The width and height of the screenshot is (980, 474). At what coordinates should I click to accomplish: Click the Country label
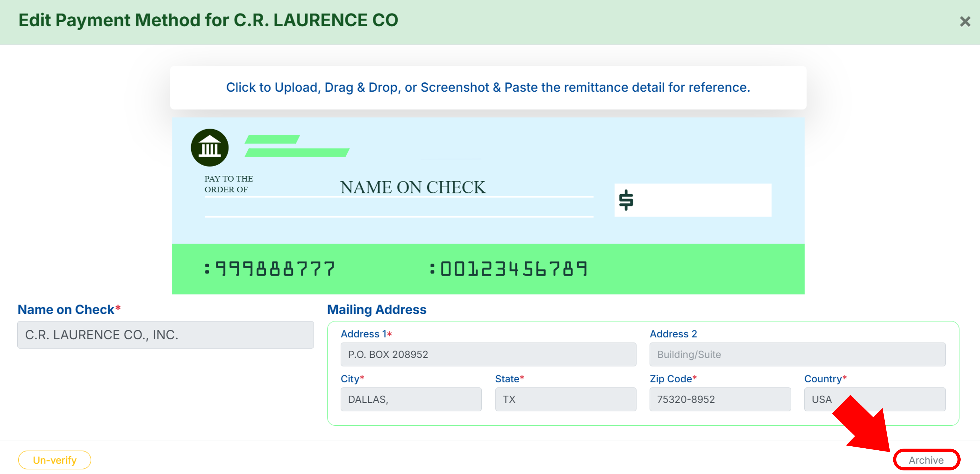(x=825, y=379)
